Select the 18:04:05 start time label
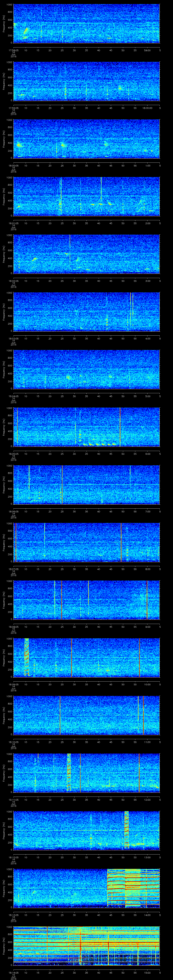Screen dimensions: 173x980 click(13, 396)
